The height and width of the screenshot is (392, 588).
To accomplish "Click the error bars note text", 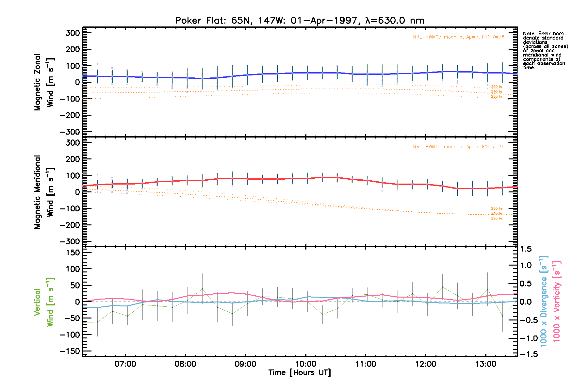I will click(x=545, y=50).
